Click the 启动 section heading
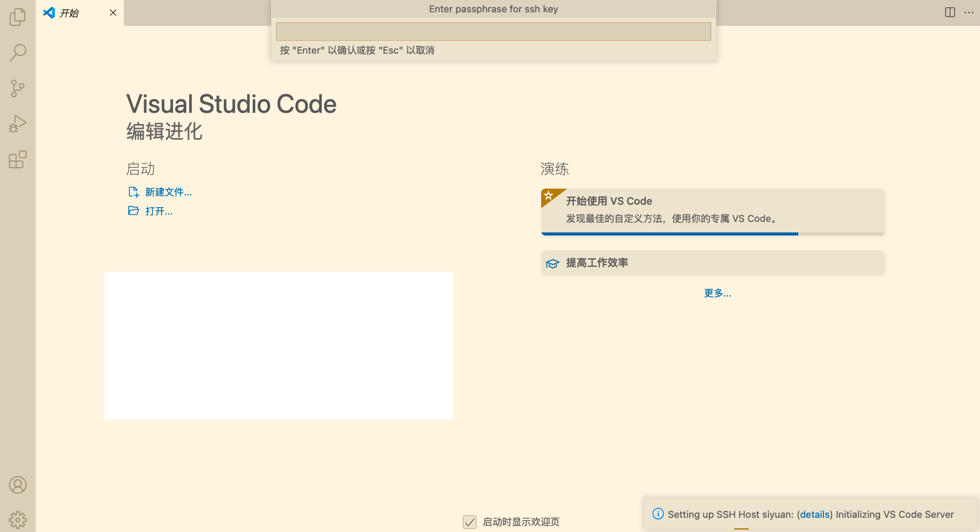Screen dimensions: 980x532 coord(141,169)
